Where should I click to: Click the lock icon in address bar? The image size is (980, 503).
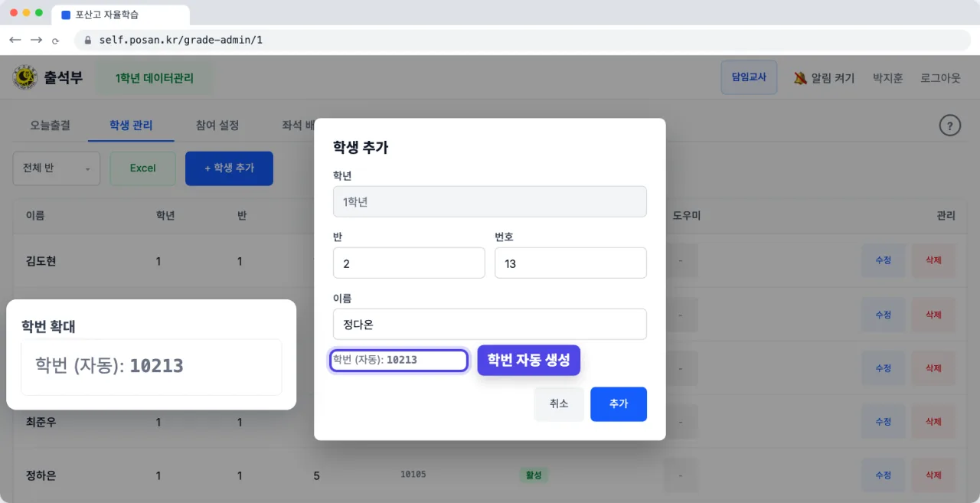click(x=88, y=40)
